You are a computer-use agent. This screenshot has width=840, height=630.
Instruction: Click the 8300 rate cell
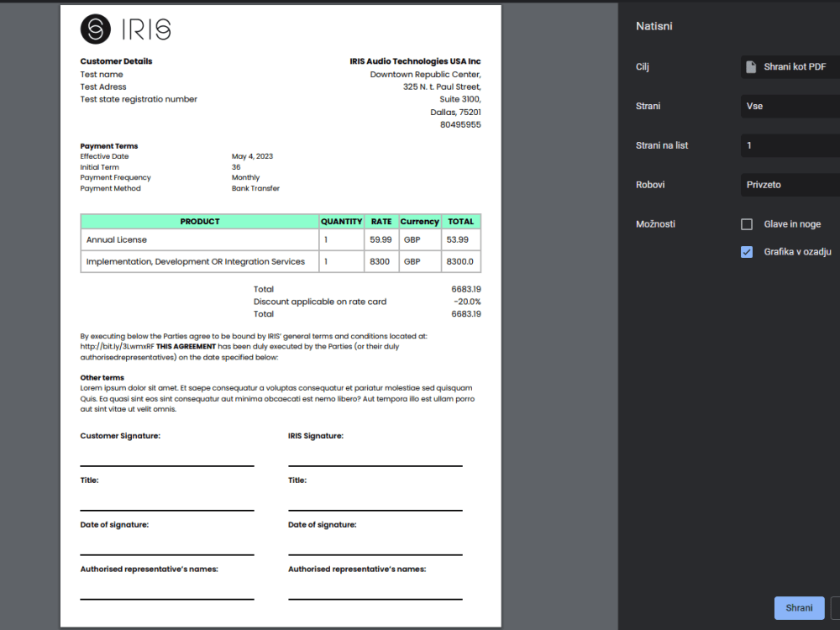tap(381, 261)
